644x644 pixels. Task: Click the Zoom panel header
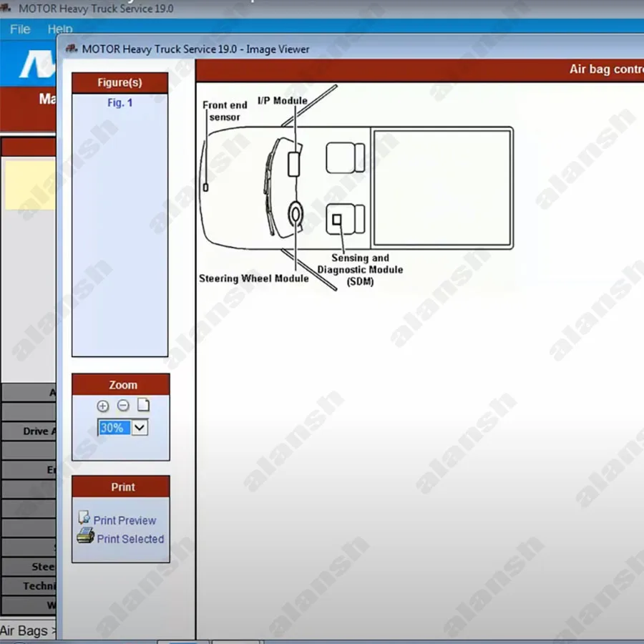click(x=121, y=385)
